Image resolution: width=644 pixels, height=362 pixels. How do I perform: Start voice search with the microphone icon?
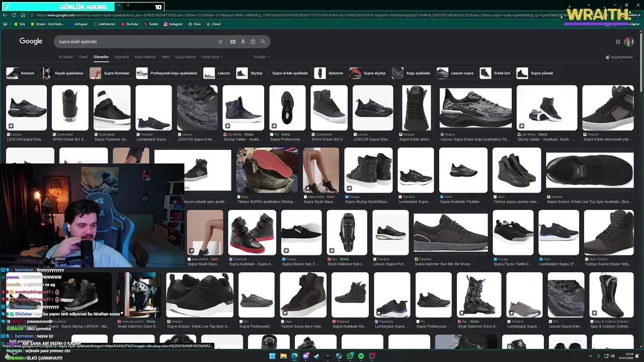click(x=243, y=42)
